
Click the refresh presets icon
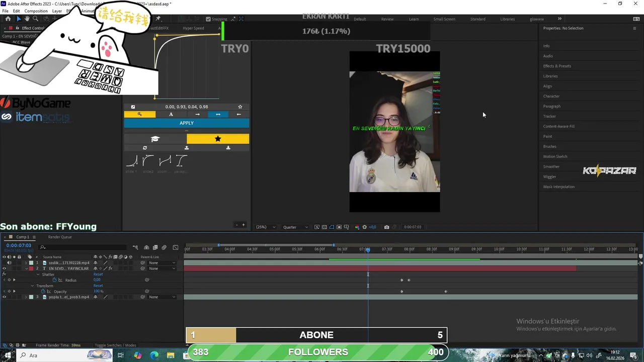coord(145,148)
